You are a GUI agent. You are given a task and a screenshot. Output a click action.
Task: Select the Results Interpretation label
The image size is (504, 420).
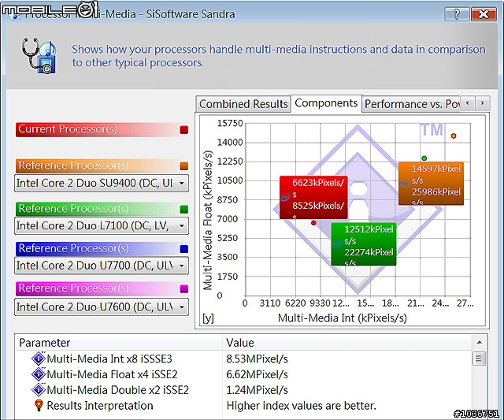100,406
